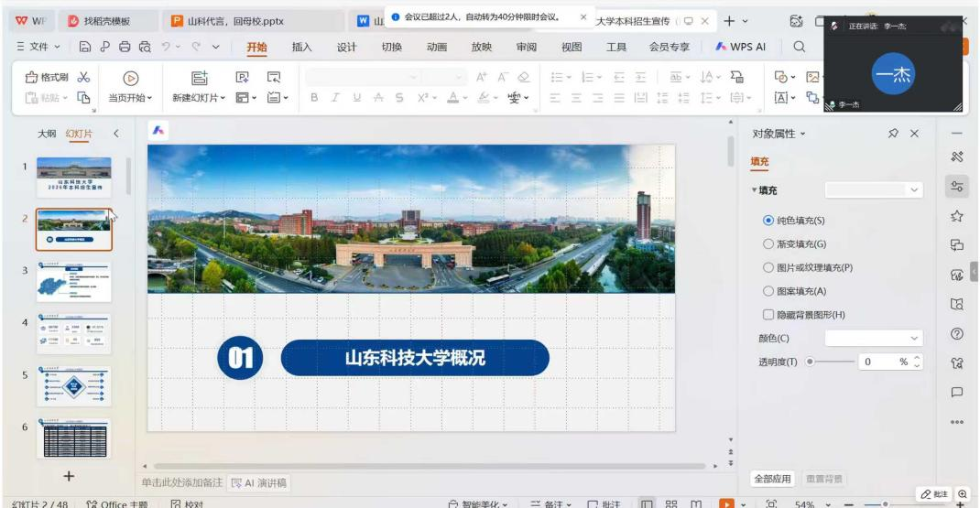Screen dimensions: 980x508
Task: Open the shapes insert icon in ribbon
Action: 781,78
